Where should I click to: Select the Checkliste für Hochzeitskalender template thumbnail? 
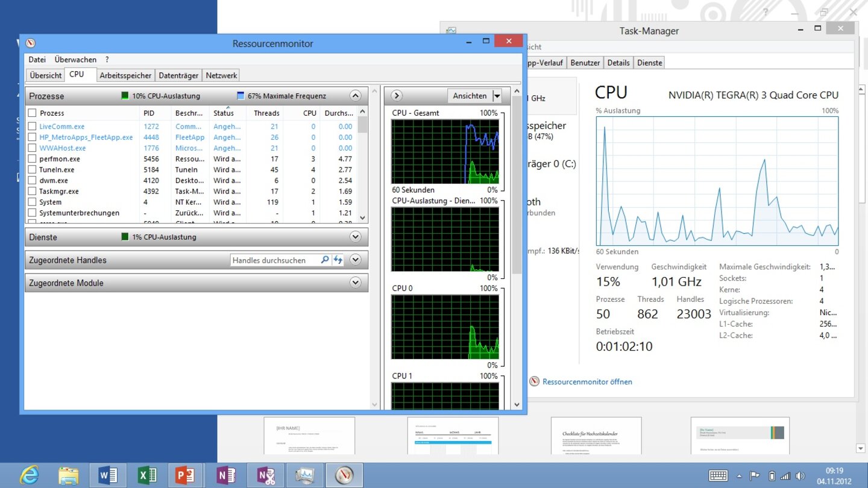pos(596,436)
